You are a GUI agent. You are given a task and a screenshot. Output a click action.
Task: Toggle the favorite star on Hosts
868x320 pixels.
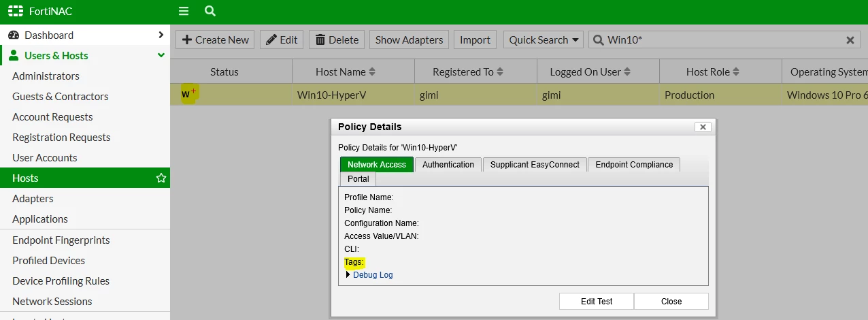[x=161, y=178]
